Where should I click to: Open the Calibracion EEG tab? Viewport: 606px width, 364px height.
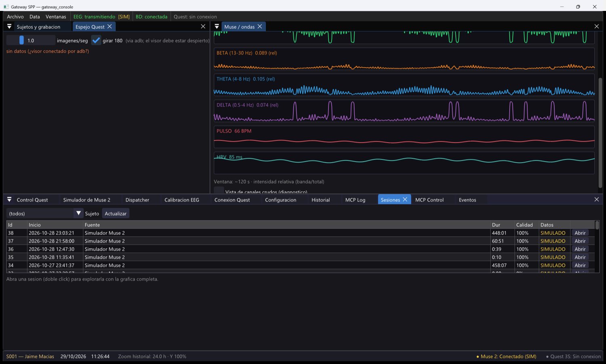182,200
